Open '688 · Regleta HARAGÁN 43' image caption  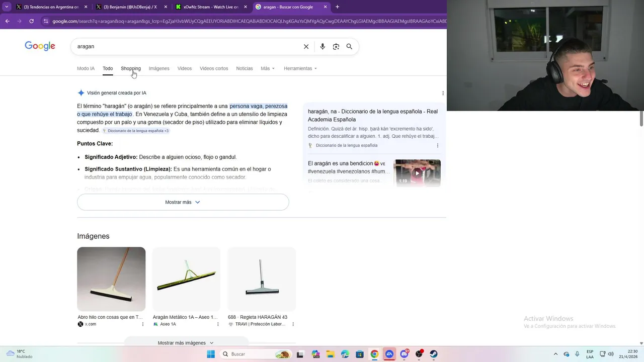tap(258, 317)
